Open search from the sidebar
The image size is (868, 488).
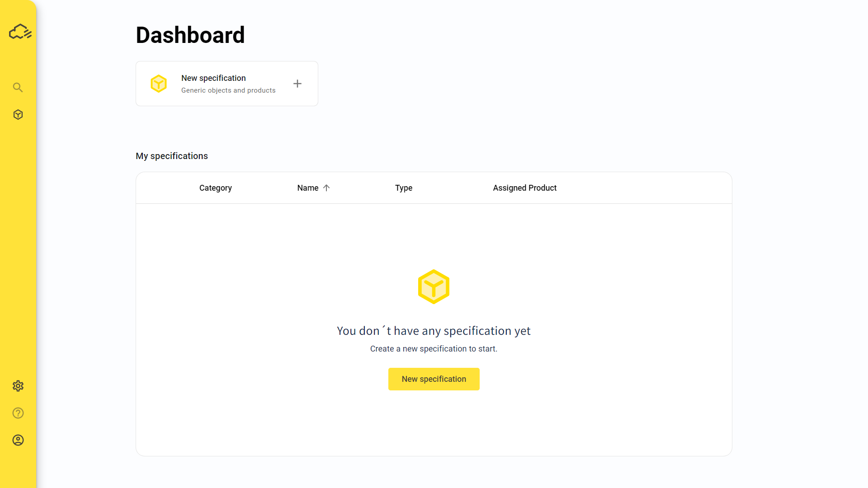point(18,87)
